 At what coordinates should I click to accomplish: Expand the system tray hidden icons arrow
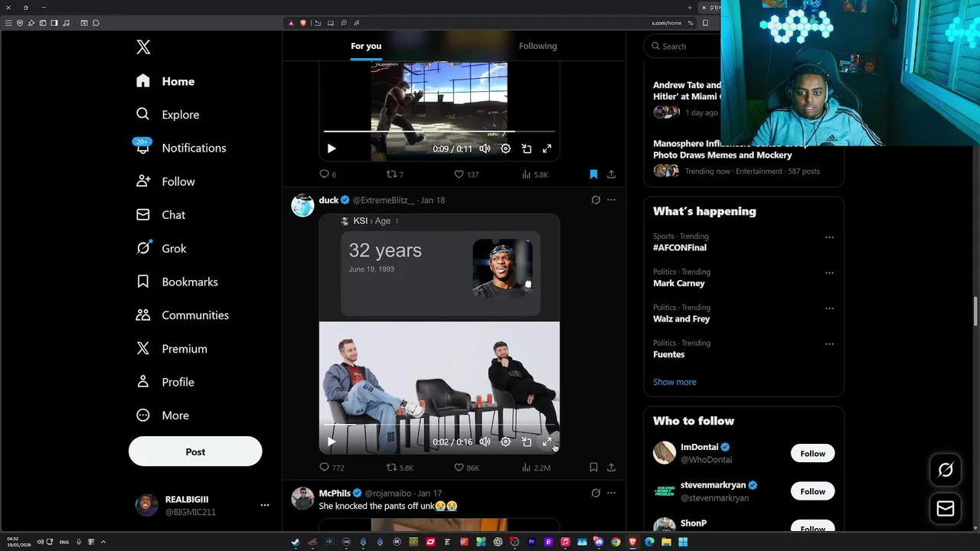coord(103,542)
